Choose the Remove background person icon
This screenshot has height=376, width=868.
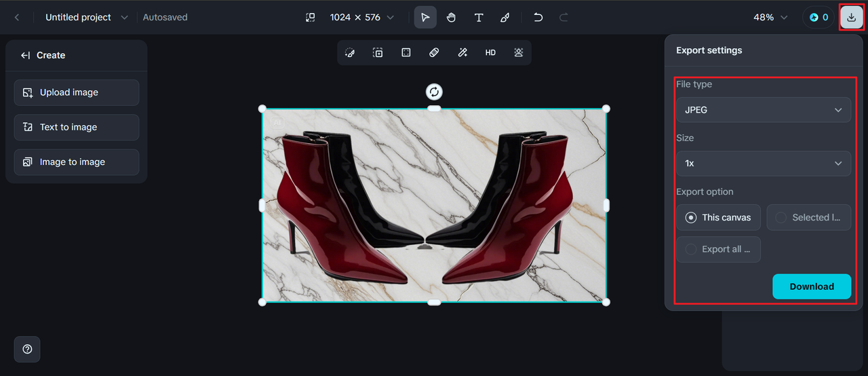pyautogui.click(x=518, y=52)
